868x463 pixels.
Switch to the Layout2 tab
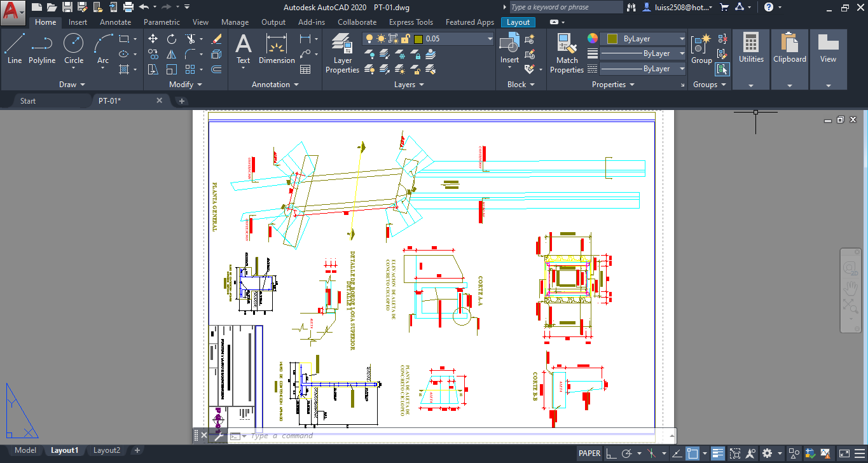pos(107,450)
